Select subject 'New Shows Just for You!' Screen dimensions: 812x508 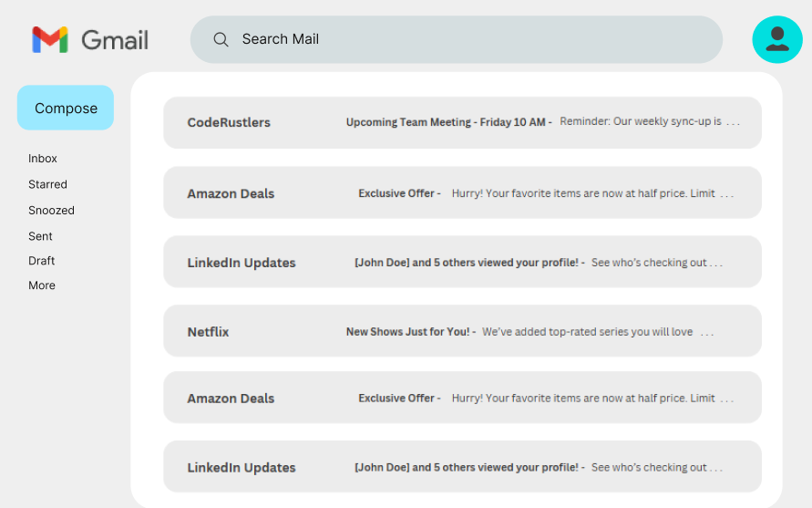coord(407,332)
